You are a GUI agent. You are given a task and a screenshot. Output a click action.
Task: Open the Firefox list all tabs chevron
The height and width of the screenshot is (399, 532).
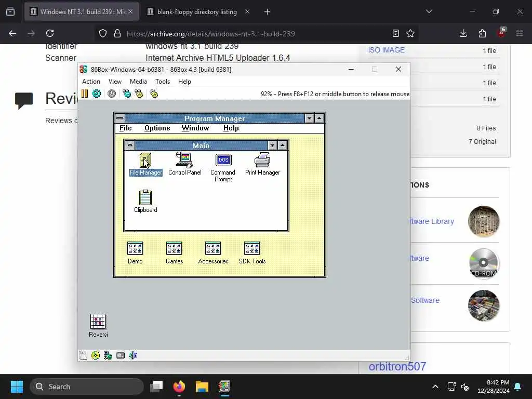click(x=429, y=11)
